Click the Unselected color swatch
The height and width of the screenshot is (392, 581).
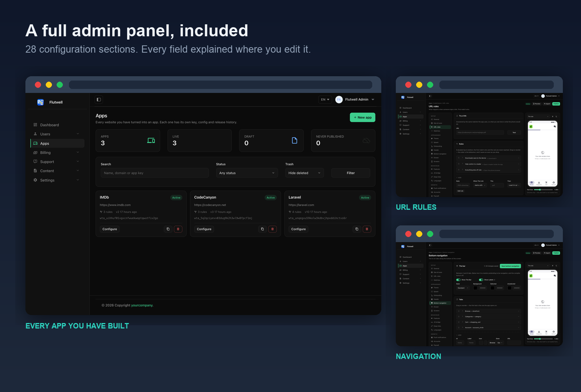[x=509, y=288]
